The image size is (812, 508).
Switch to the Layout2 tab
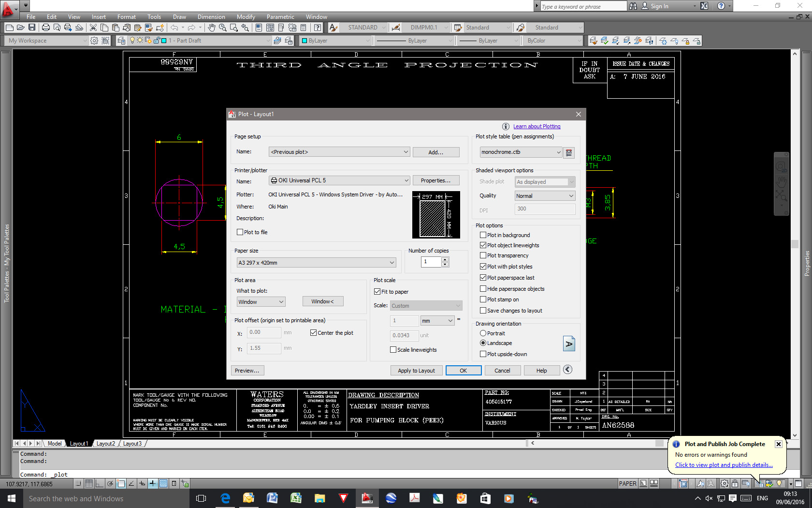point(105,443)
